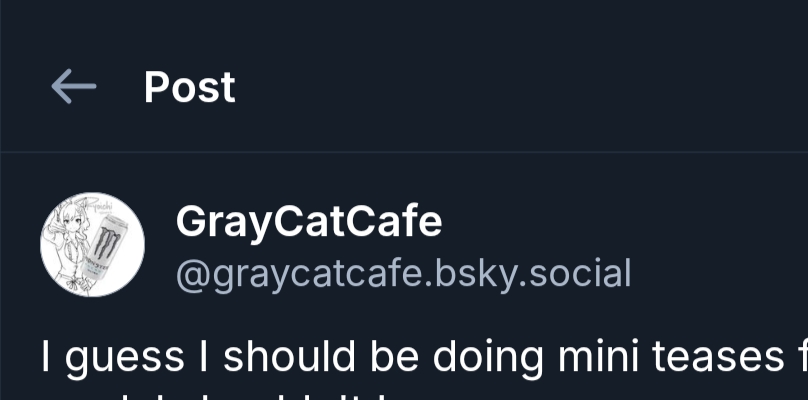
Task: Open the @graycatcafe.bsky.social handle link
Action: point(403,272)
